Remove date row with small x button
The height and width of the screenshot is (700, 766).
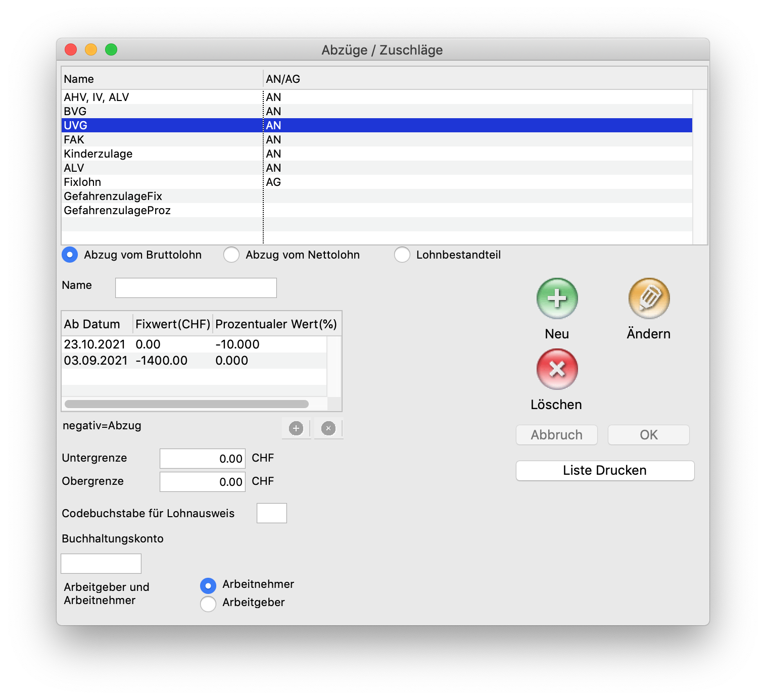328,428
